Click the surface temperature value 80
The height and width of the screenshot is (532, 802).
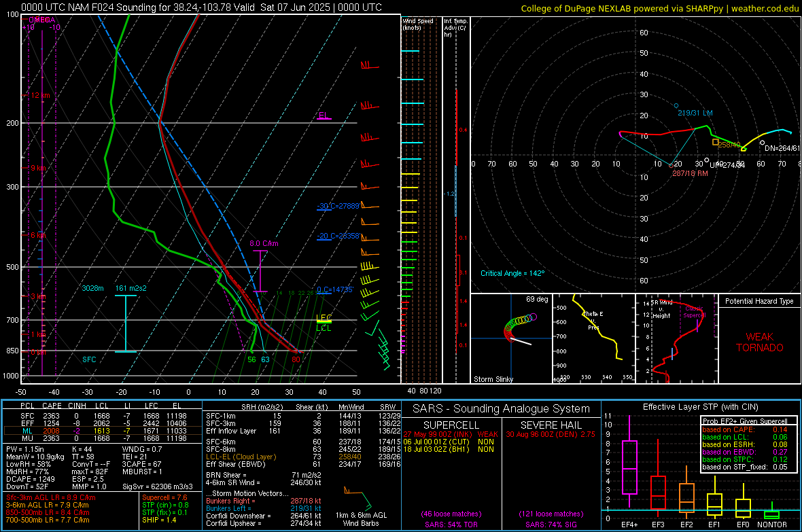pyautogui.click(x=296, y=359)
